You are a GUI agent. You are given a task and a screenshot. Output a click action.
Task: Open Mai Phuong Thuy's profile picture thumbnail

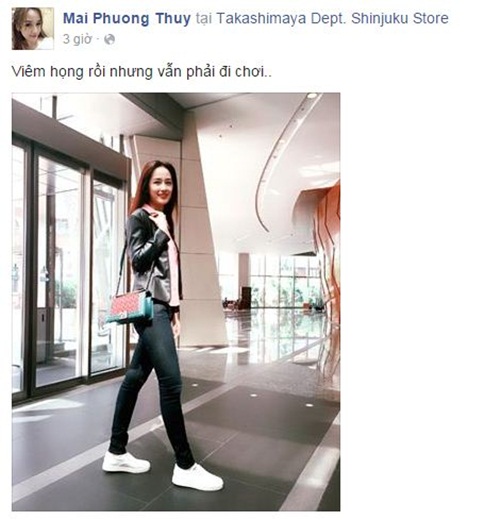point(33,29)
